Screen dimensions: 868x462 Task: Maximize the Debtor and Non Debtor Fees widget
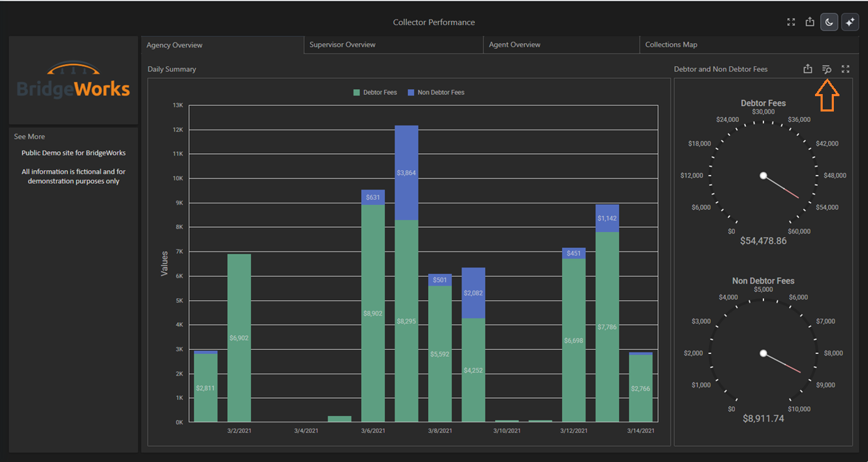pyautogui.click(x=846, y=69)
